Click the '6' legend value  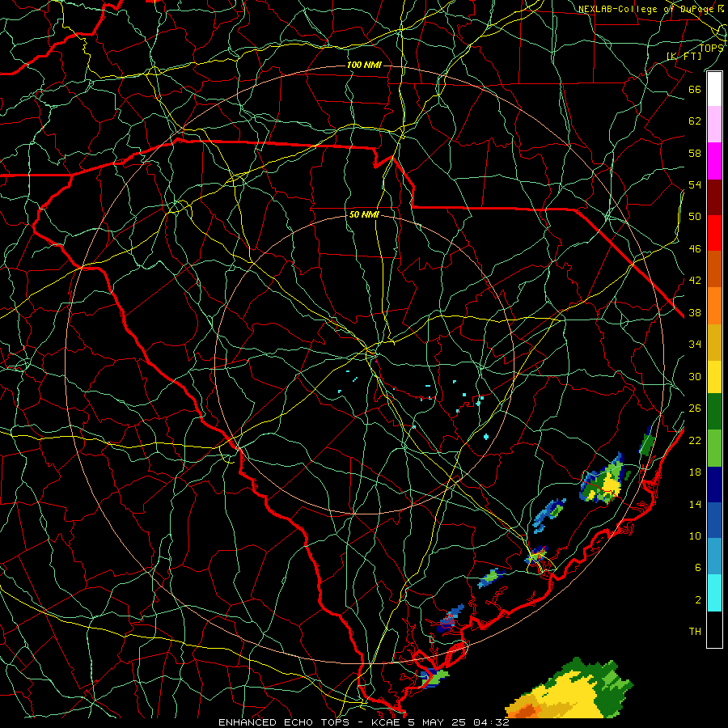point(697,568)
